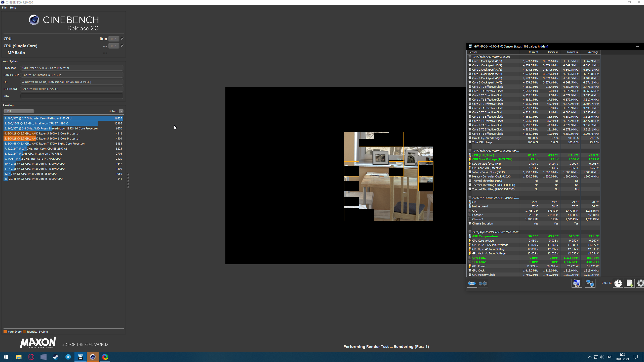
Task: Open HWiNFO sensor settings gear icon
Action: click(640, 283)
